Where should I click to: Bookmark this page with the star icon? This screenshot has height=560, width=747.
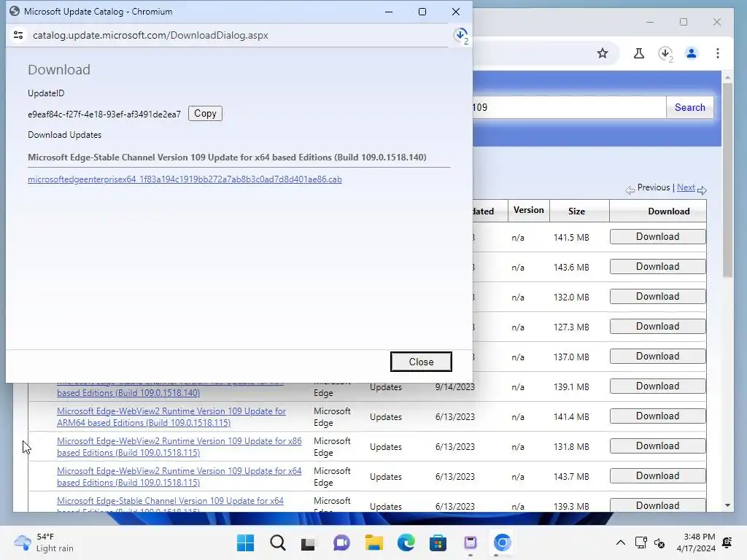[602, 53]
